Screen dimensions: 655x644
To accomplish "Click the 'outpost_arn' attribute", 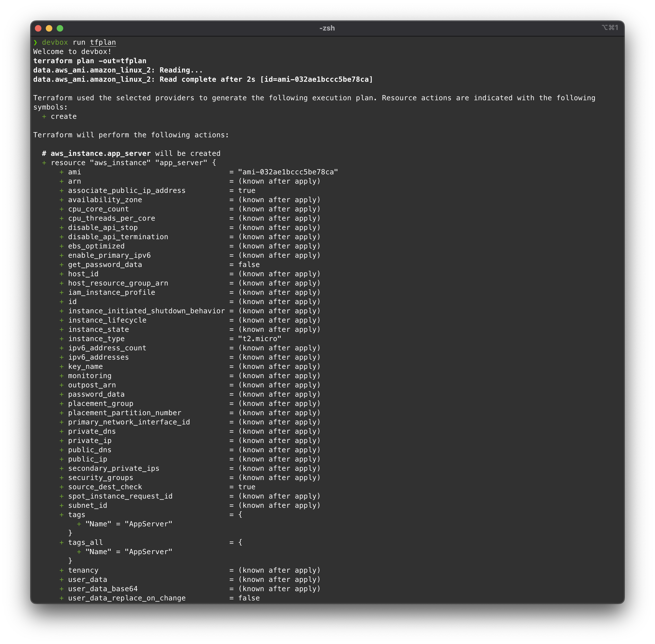I will [x=92, y=385].
